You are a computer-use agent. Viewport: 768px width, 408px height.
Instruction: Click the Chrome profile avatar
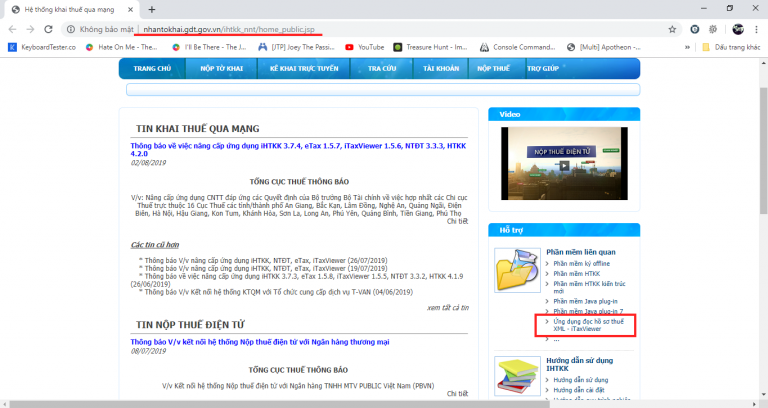coord(738,29)
